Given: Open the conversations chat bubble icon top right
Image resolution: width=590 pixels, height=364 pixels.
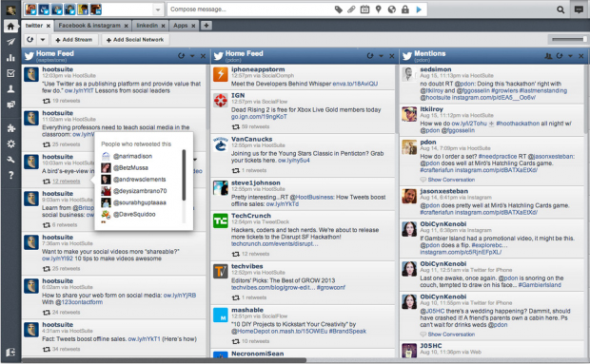Looking at the screenshot, I should 579,10.
